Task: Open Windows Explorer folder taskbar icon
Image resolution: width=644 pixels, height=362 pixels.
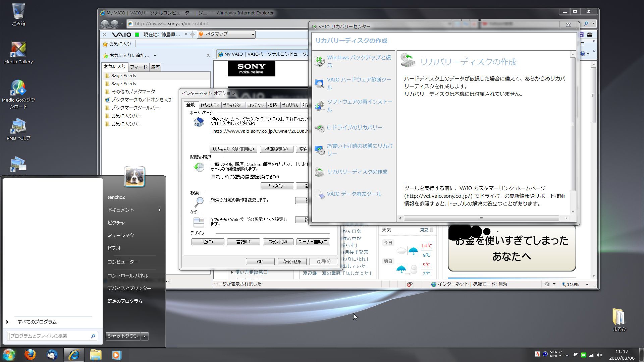Action: pos(96,355)
